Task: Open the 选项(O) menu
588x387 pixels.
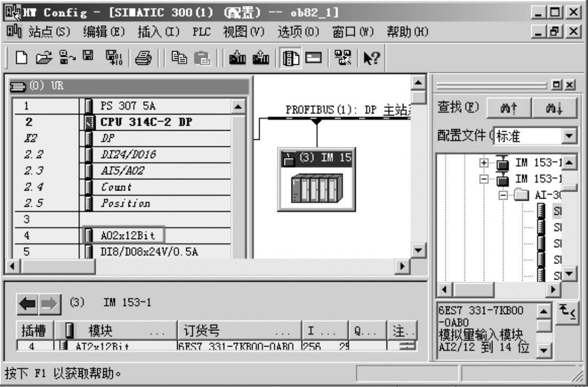Action: pyautogui.click(x=298, y=32)
